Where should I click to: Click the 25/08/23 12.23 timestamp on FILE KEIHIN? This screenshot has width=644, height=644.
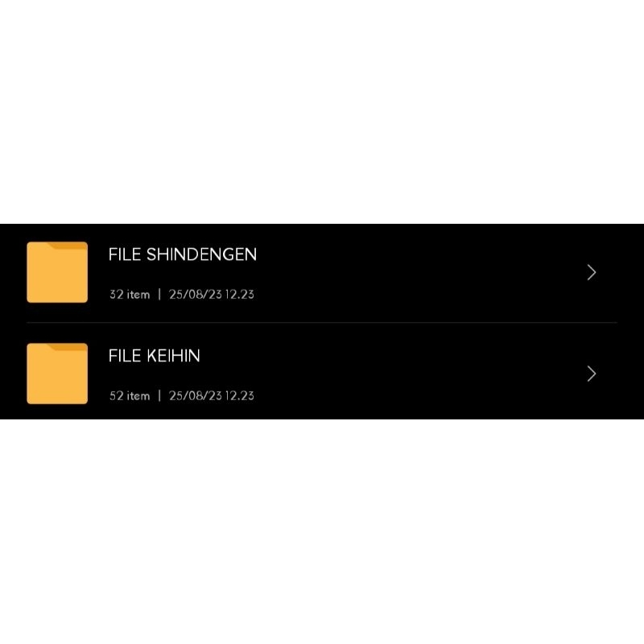pyautogui.click(x=211, y=396)
